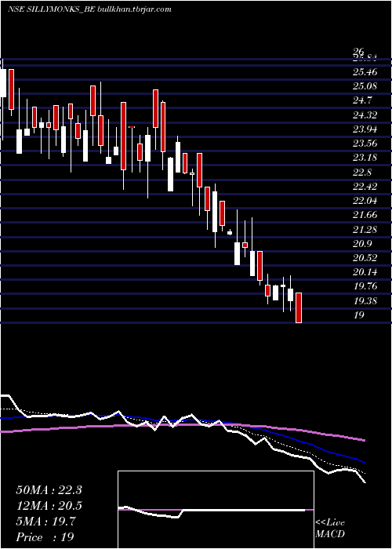
Task: Click the 22.8 price axis label
Action: click(x=362, y=173)
